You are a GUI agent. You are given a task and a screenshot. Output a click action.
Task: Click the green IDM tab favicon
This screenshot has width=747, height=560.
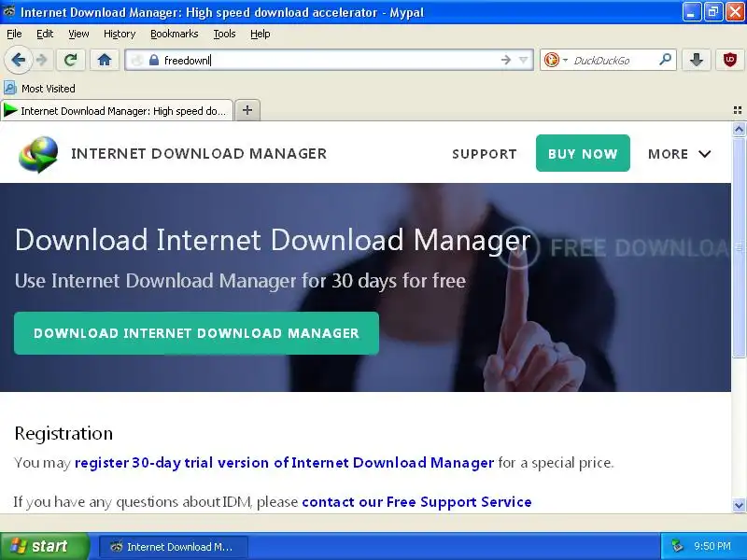[10, 110]
